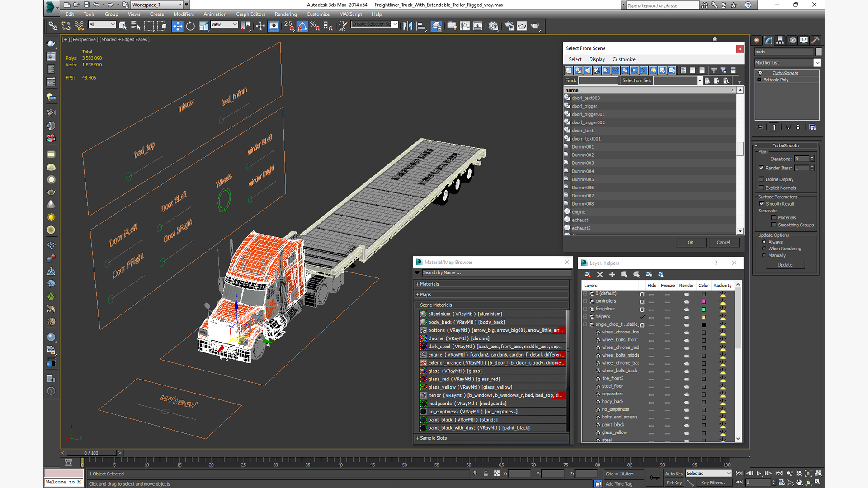The width and height of the screenshot is (868, 488).
Task: Open Customize menu in Select From Scene
Action: (624, 59)
